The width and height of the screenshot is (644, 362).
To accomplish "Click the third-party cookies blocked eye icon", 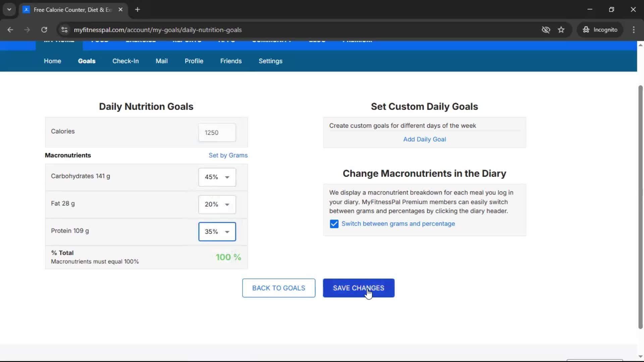I will pos(546,30).
